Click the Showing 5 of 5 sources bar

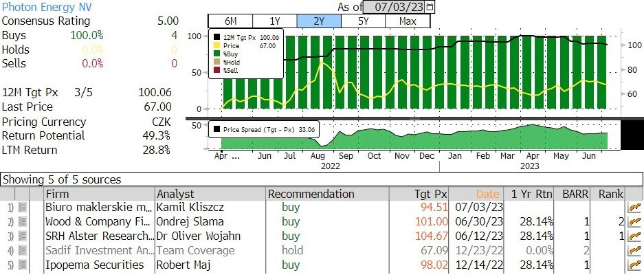322,179
